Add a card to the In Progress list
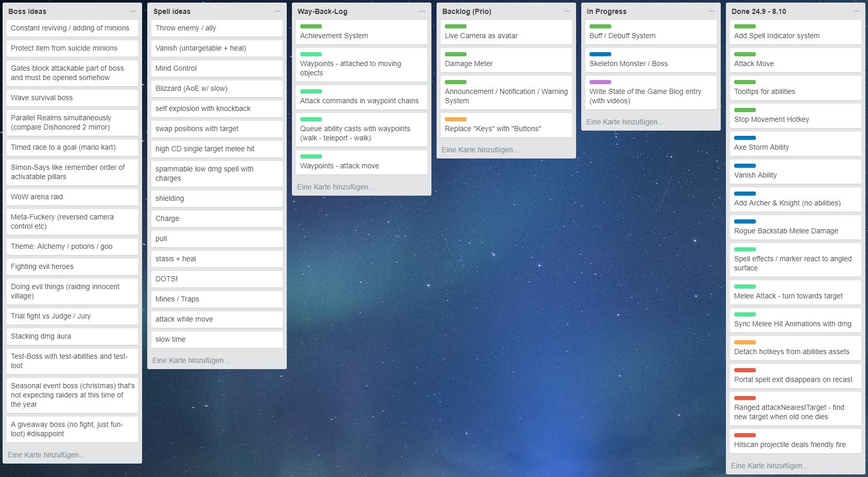Viewport: 868px width, 477px height. pyautogui.click(x=625, y=122)
